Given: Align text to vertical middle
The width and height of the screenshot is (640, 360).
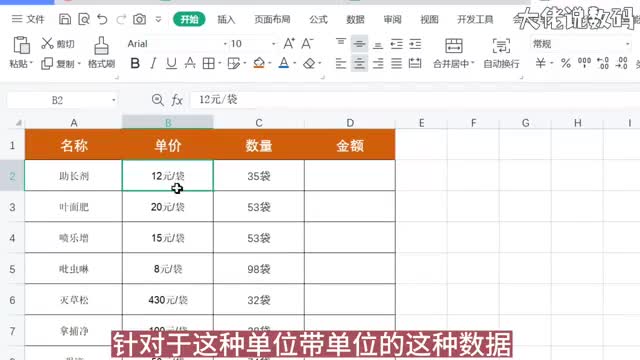Looking at the screenshot, I should pos(359,43).
